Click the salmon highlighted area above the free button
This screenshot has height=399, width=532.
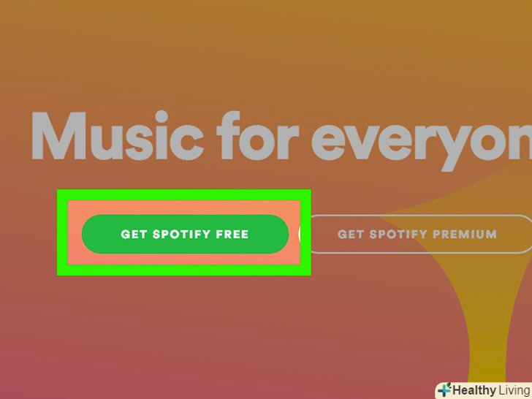[x=184, y=208]
